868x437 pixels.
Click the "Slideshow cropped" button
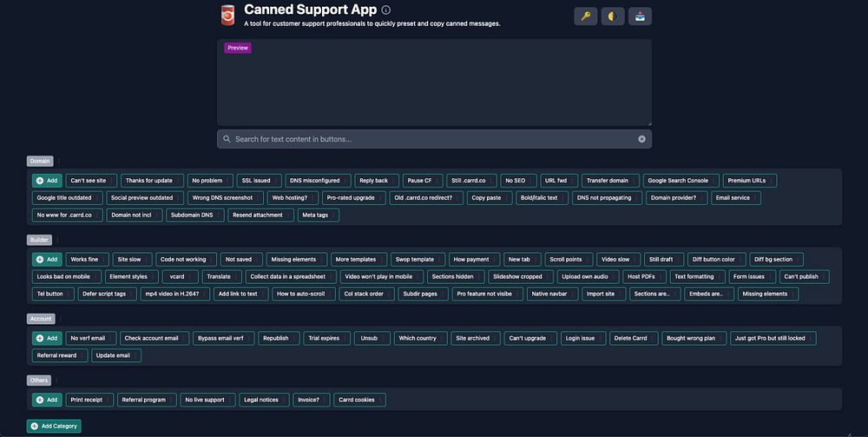coord(520,276)
